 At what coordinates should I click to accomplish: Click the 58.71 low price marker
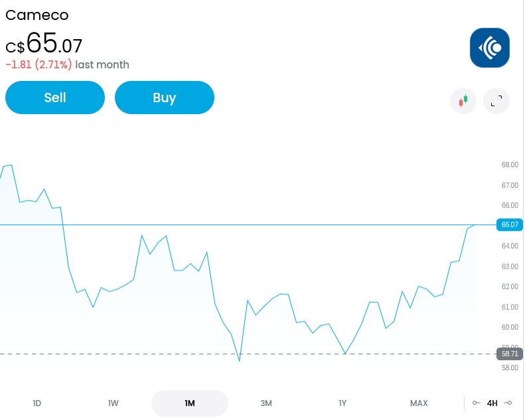(509, 354)
